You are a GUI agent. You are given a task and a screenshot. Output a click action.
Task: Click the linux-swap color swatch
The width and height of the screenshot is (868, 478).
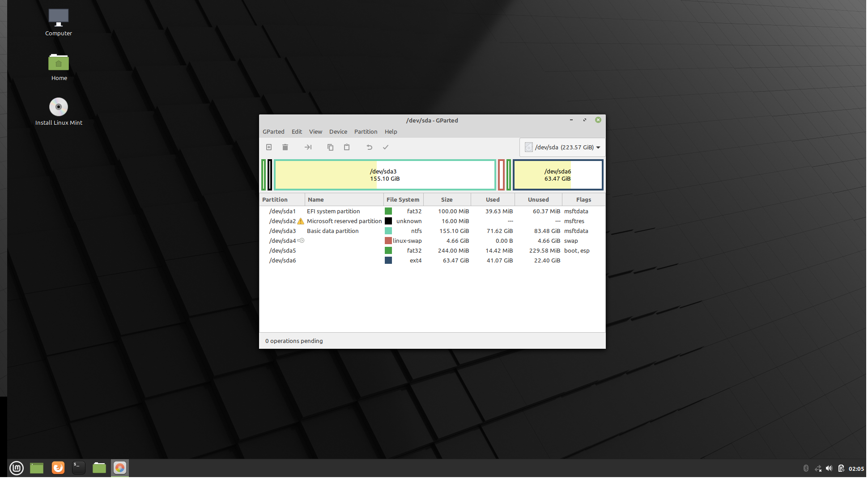pos(388,241)
